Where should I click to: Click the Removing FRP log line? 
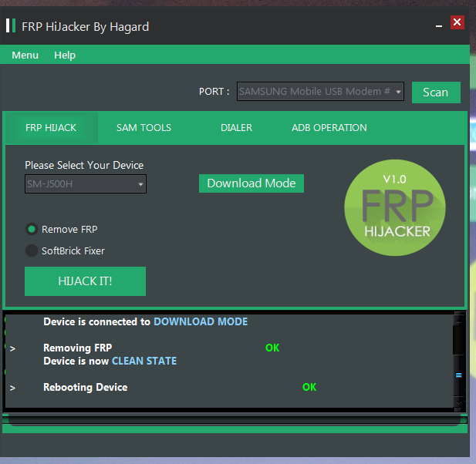click(x=78, y=348)
